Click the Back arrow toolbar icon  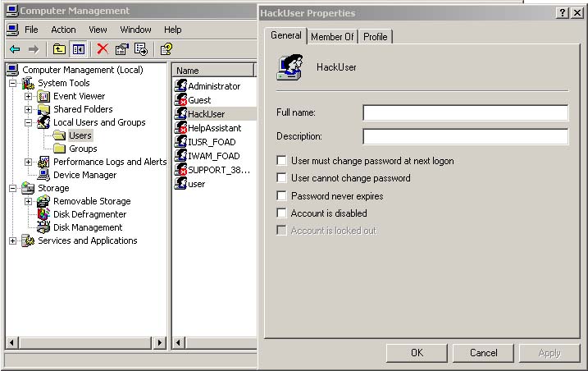click(15, 49)
